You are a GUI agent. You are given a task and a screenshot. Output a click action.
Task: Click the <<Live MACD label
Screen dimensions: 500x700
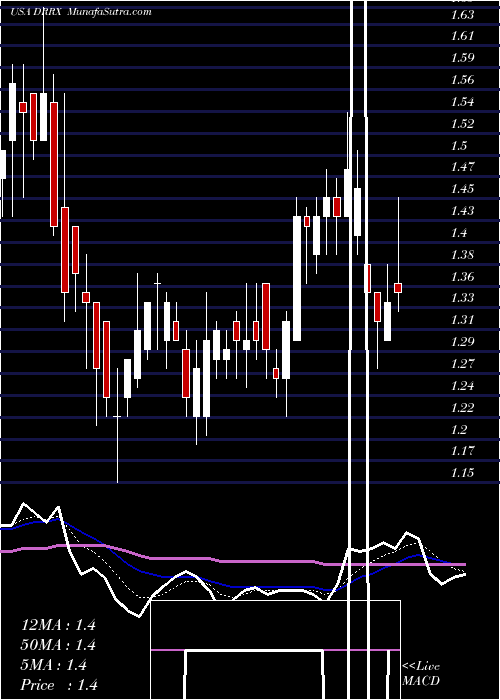click(x=421, y=674)
